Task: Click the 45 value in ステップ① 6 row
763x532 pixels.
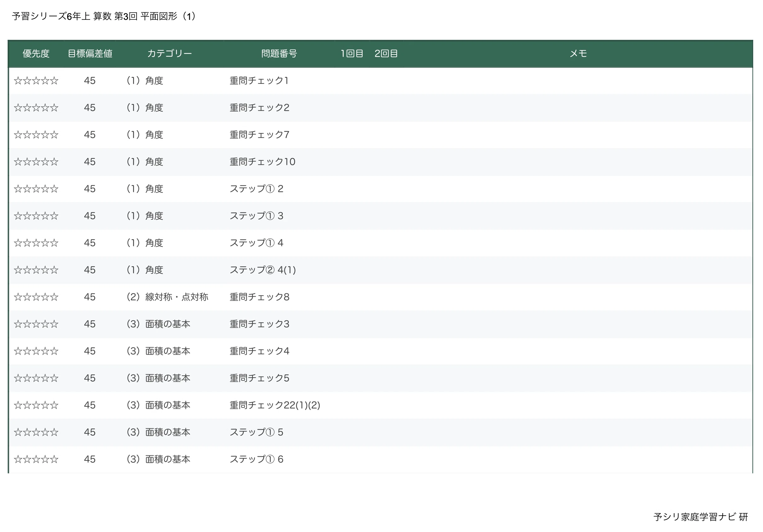Action: tap(90, 459)
